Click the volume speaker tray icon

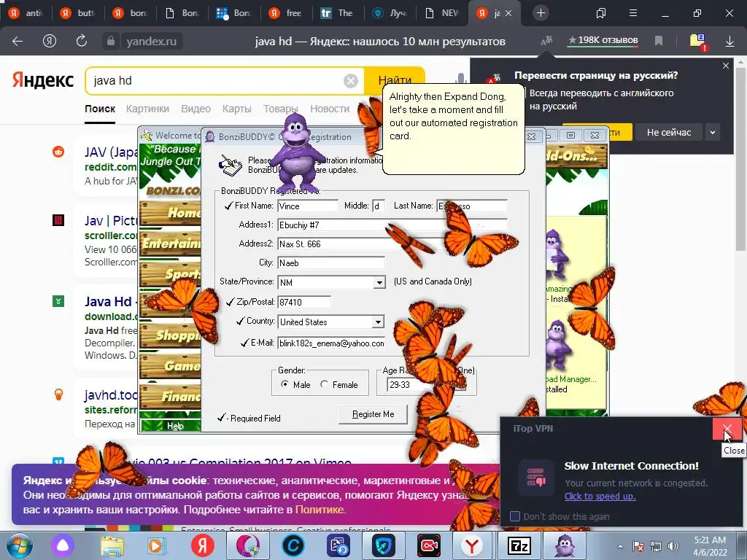673,546
